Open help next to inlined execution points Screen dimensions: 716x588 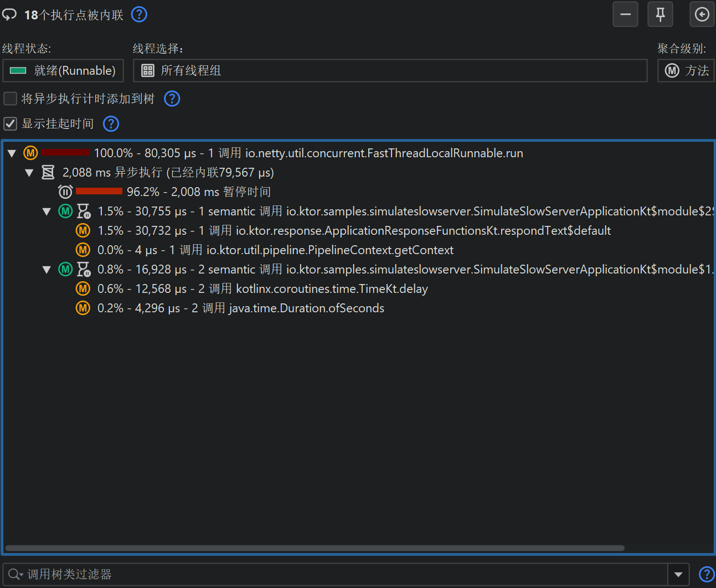point(139,14)
